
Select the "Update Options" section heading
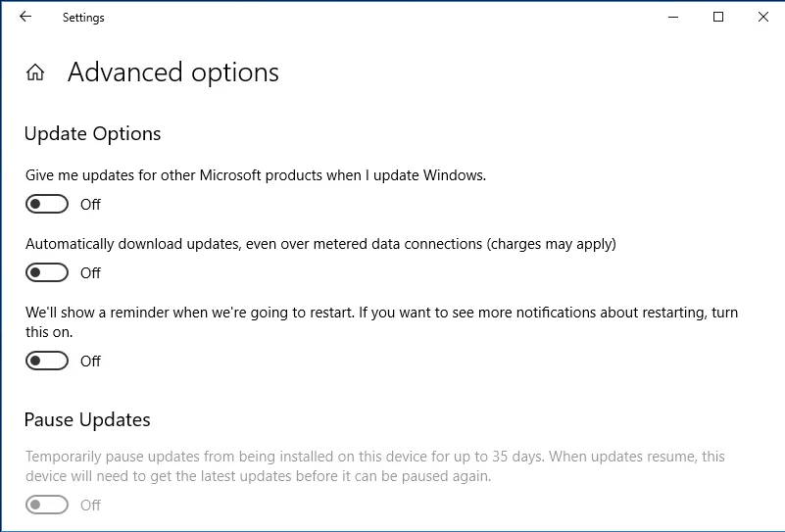(x=92, y=134)
